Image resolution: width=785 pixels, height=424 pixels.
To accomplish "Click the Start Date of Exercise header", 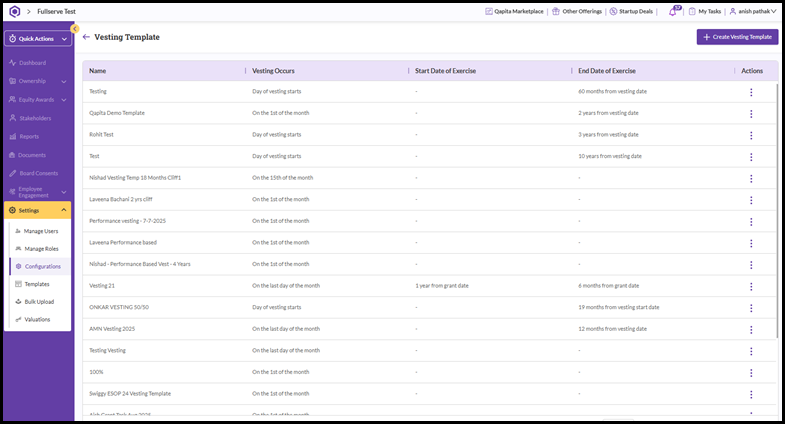I will coord(446,71).
